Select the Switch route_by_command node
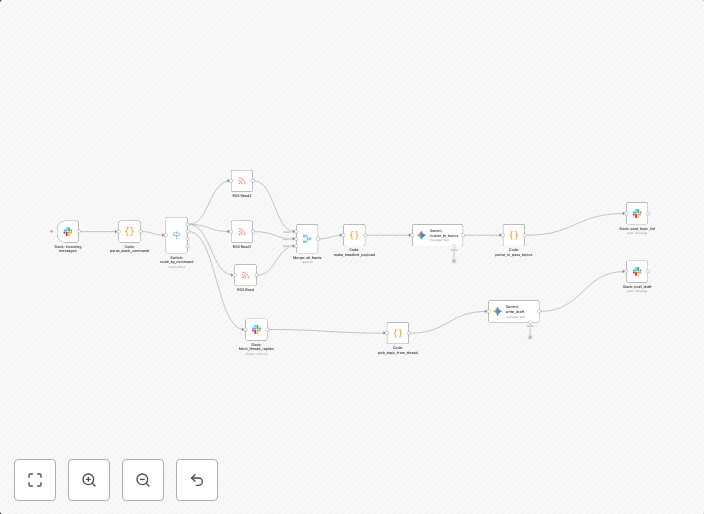 [x=176, y=235]
